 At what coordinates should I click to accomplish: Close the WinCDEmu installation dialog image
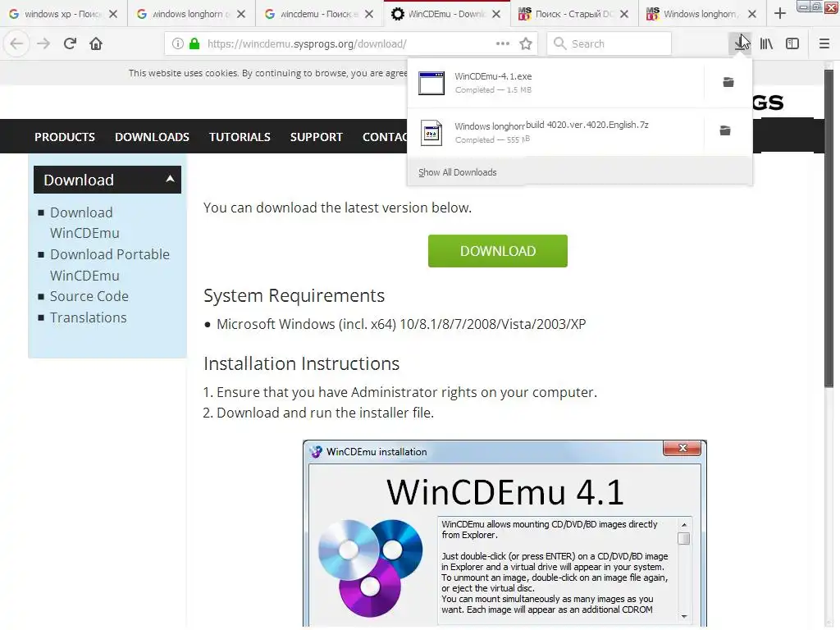682,449
